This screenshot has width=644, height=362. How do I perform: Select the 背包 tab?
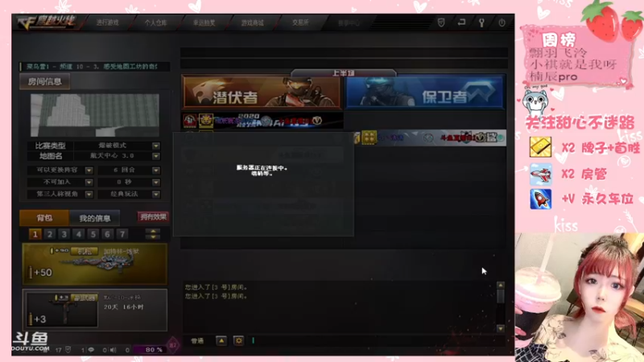(x=44, y=218)
